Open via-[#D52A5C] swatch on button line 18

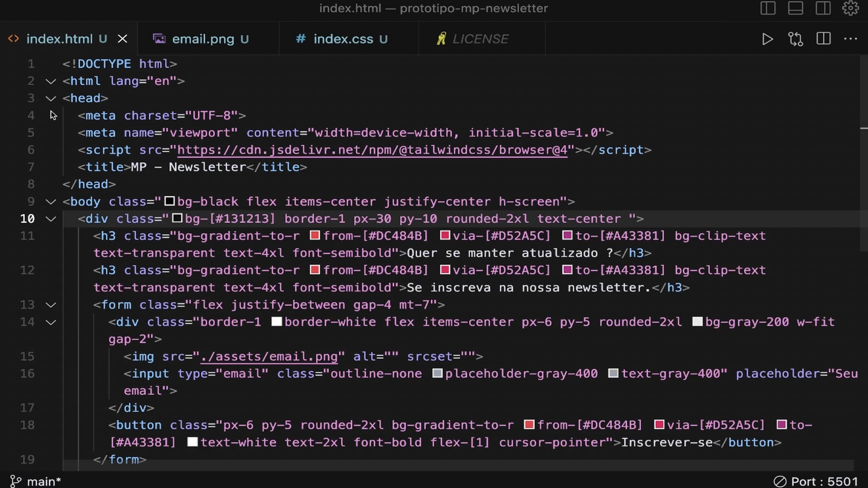[x=659, y=425]
